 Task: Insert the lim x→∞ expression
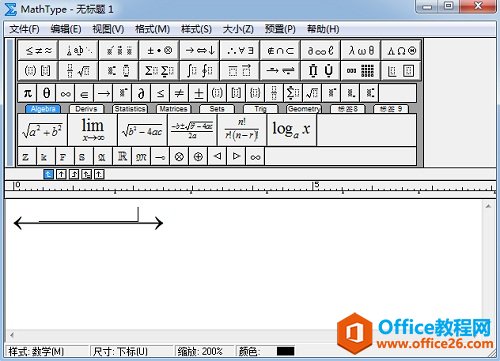(x=92, y=130)
